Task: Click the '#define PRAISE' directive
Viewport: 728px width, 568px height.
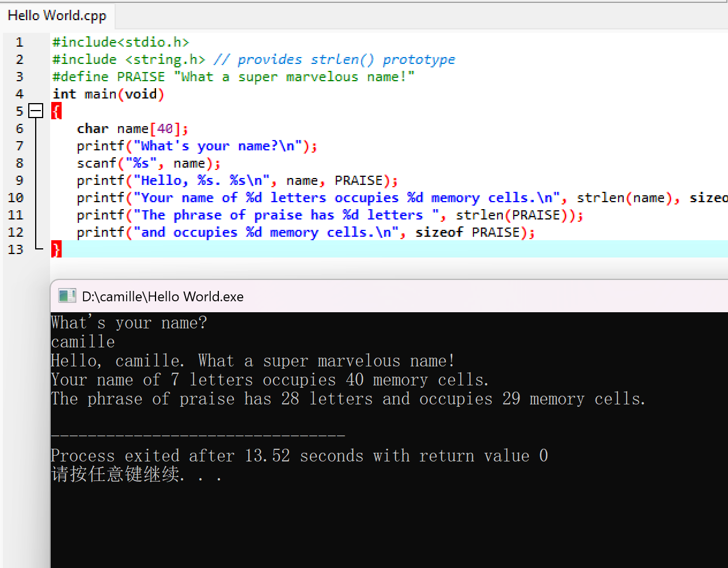Action: (108, 77)
